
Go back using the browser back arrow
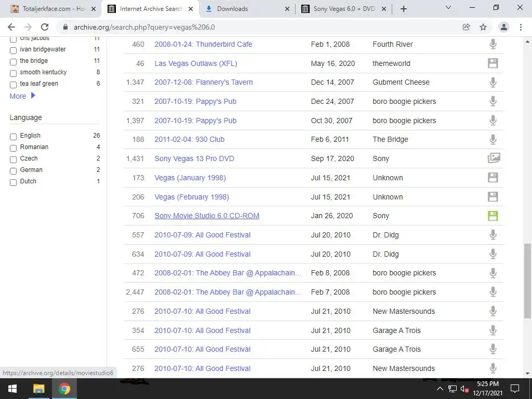point(11,27)
